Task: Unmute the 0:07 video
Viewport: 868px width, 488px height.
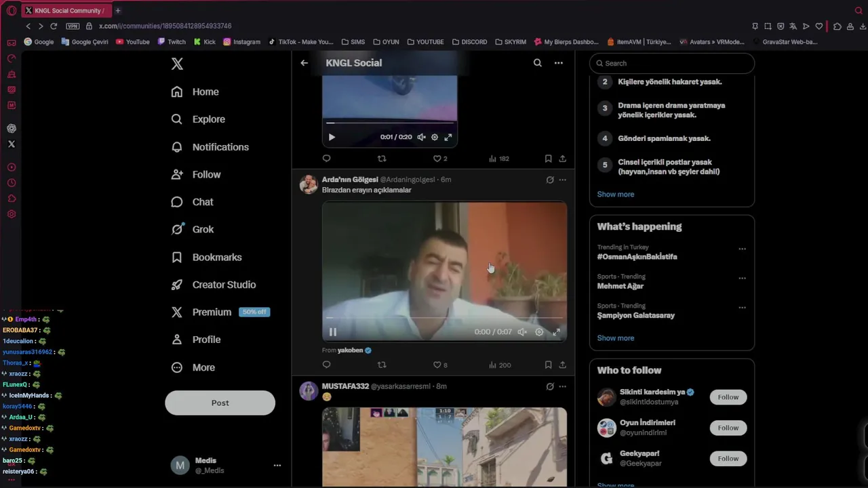Action: [522, 332]
